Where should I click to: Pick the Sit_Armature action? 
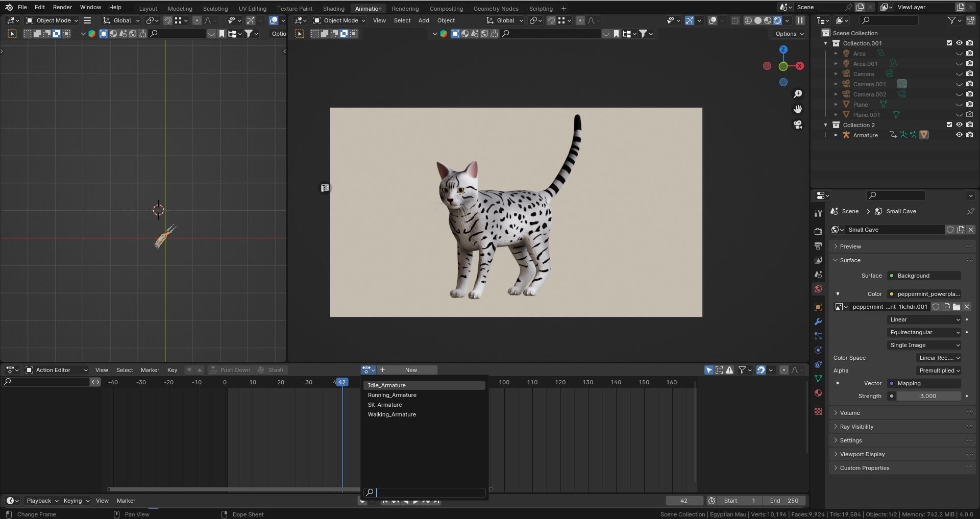(424, 405)
